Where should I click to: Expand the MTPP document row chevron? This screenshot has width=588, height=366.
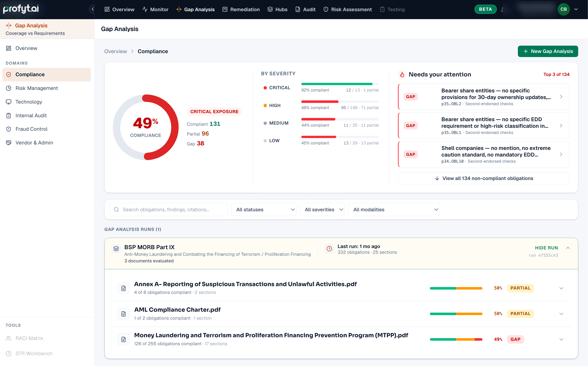[561, 339]
